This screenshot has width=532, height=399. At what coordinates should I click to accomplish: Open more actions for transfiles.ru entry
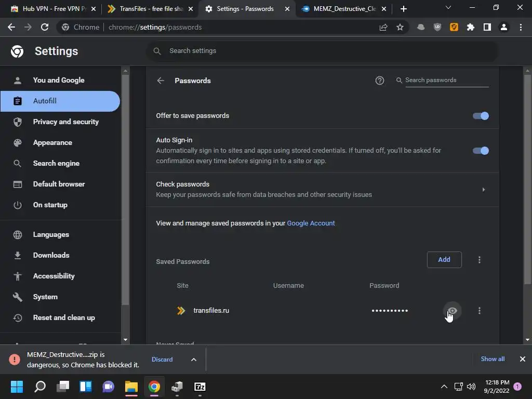(479, 311)
